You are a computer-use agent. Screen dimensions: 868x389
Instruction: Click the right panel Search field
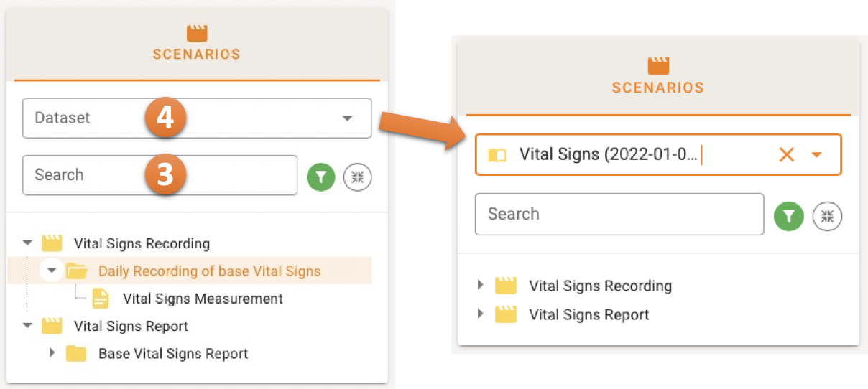(619, 214)
